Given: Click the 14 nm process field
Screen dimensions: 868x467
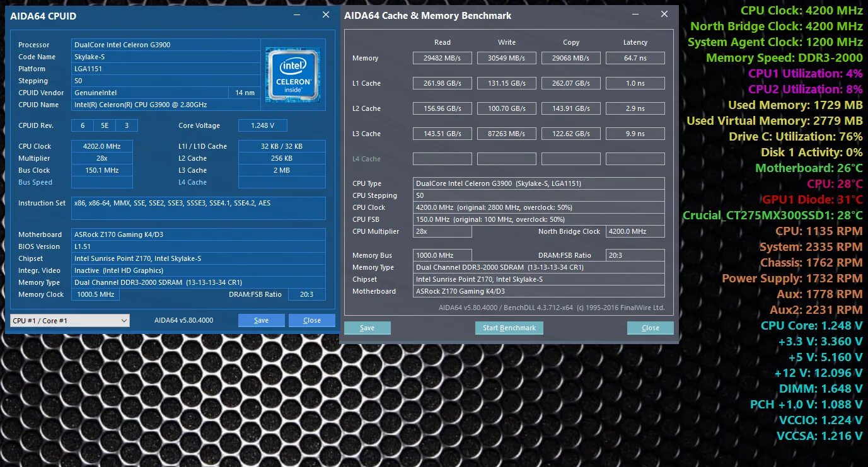Looking at the screenshot, I should tap(244, 93).
